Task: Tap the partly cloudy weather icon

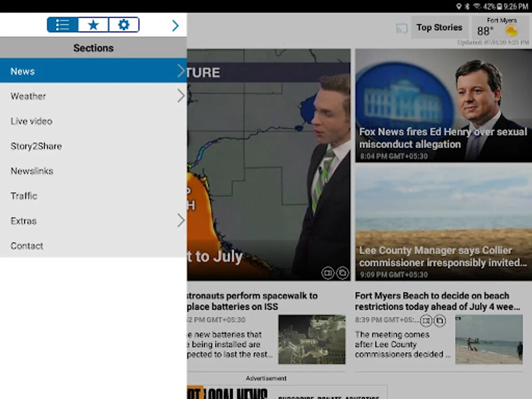Action: (512, 30)
